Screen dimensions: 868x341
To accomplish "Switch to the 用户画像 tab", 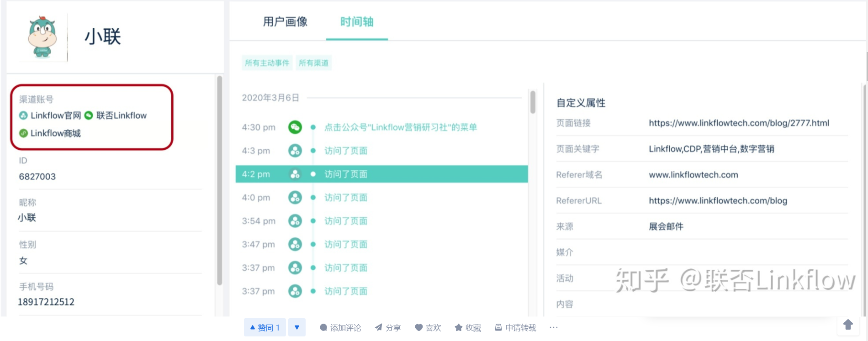I will click(x=285, y=21).
